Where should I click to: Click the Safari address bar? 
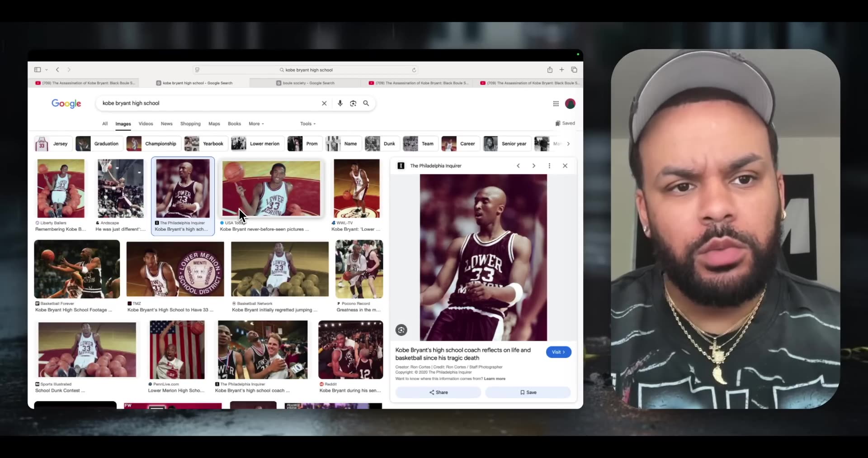pyautogui.click(x=306, y=70)
